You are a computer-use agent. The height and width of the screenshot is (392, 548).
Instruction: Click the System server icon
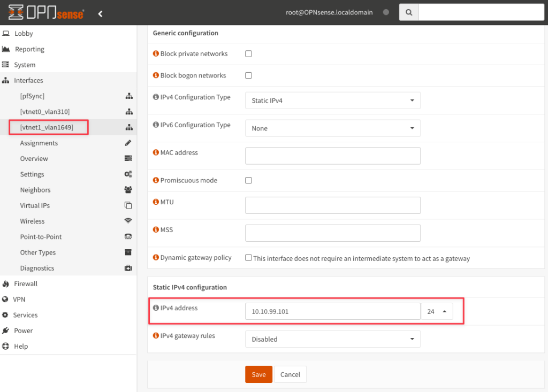tap(5, 65)
